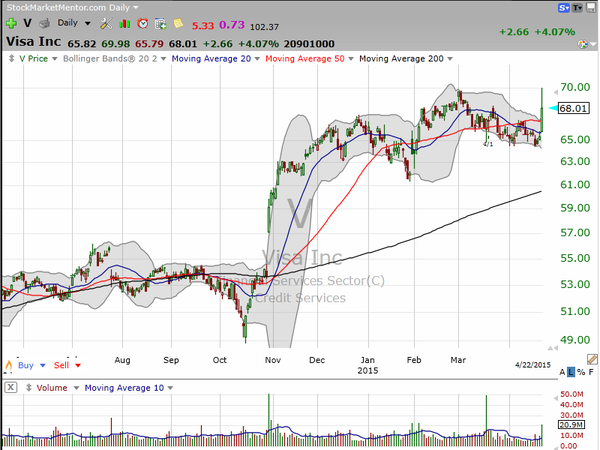The width and height of the screenshot is (600, 450).
Task: Open the Buy dropdown arrow
Action: coord(42,365)
